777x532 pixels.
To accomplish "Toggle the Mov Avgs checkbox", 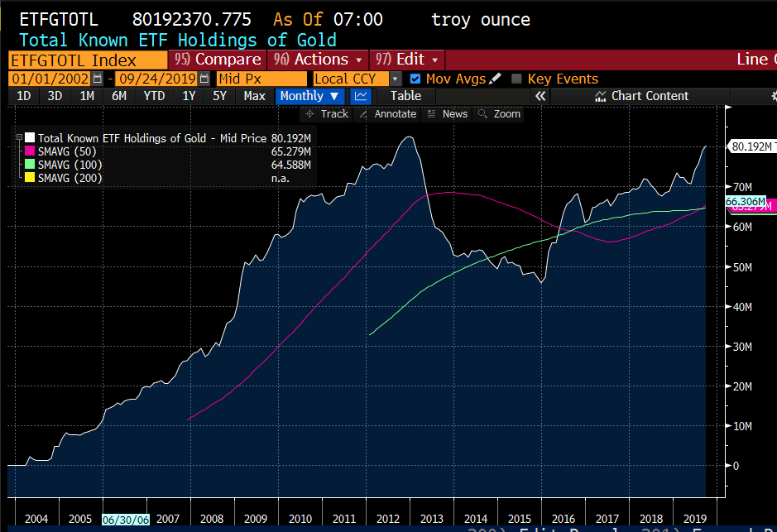I will click(x=415, y=79).
